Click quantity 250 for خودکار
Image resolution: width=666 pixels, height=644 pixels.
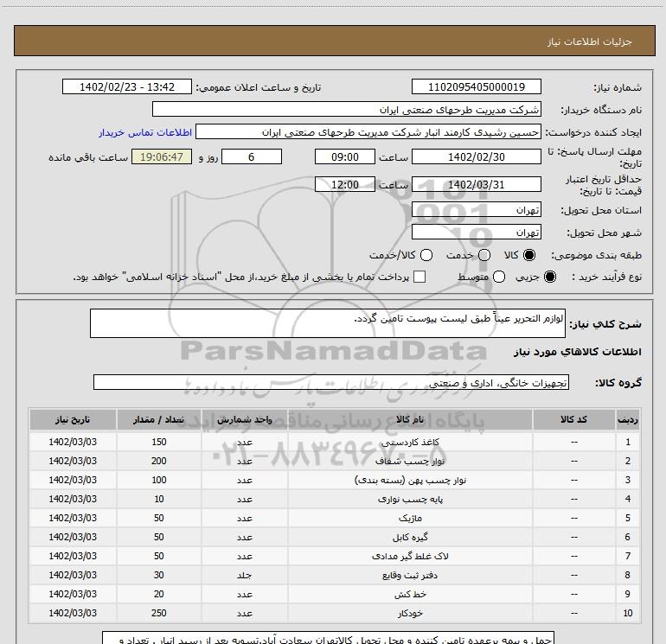click(x=159, y=613)
